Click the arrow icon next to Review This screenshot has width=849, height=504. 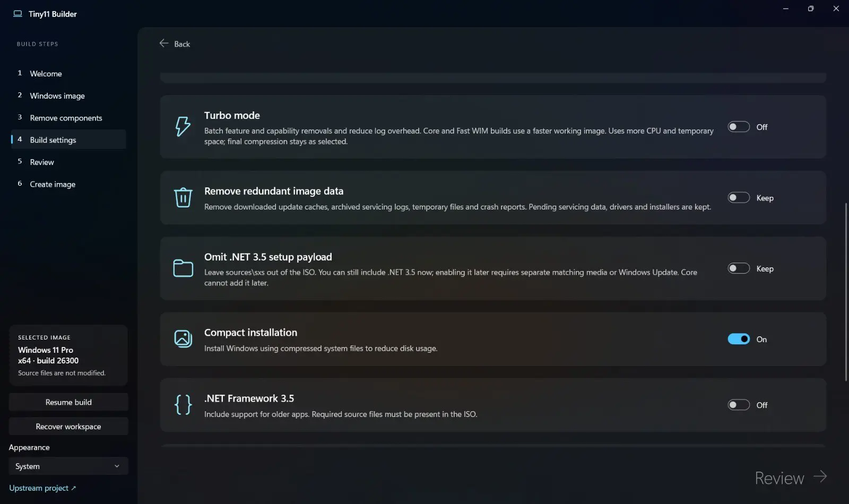[x=820, y=476]
